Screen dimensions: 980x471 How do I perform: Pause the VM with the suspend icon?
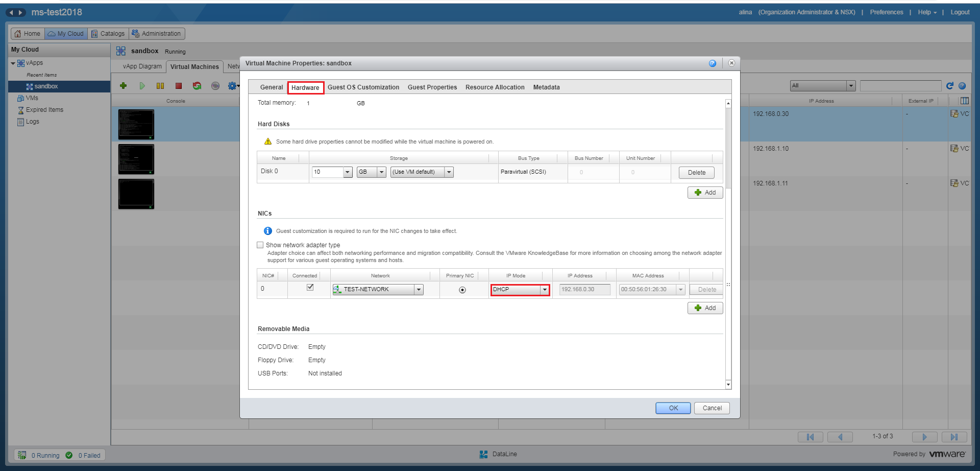(x=160, y=86)
